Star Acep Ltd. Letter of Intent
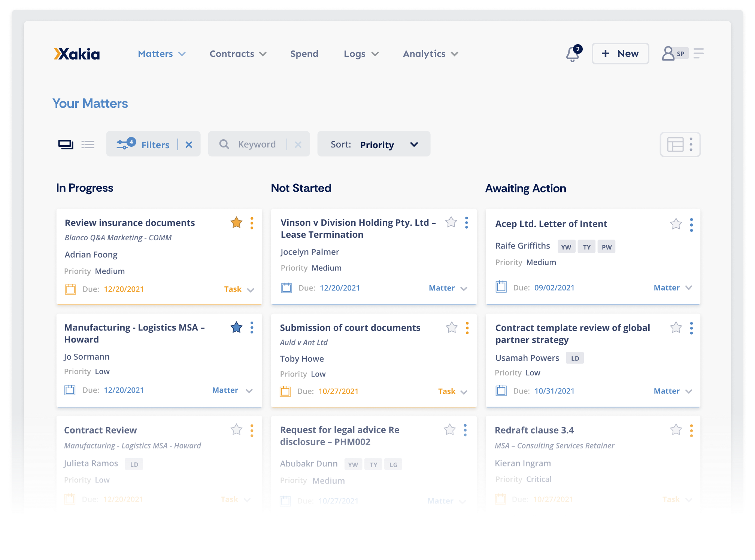 (x=676, y=224)
